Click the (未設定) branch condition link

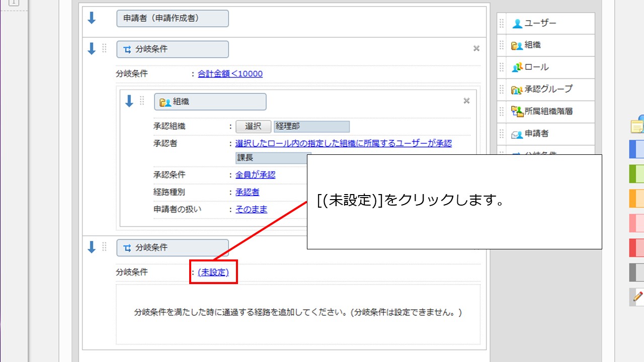click(x=213, y=272)
